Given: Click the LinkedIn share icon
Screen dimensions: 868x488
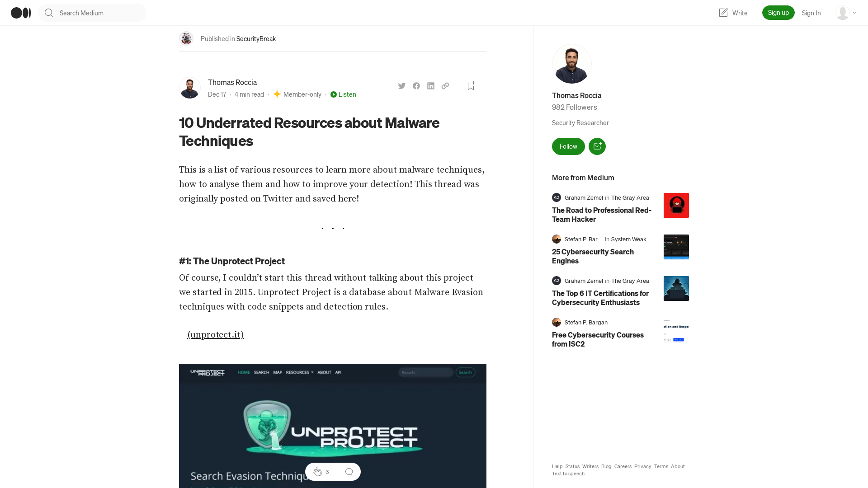Looking at the screenshot, I should [431, 86].
